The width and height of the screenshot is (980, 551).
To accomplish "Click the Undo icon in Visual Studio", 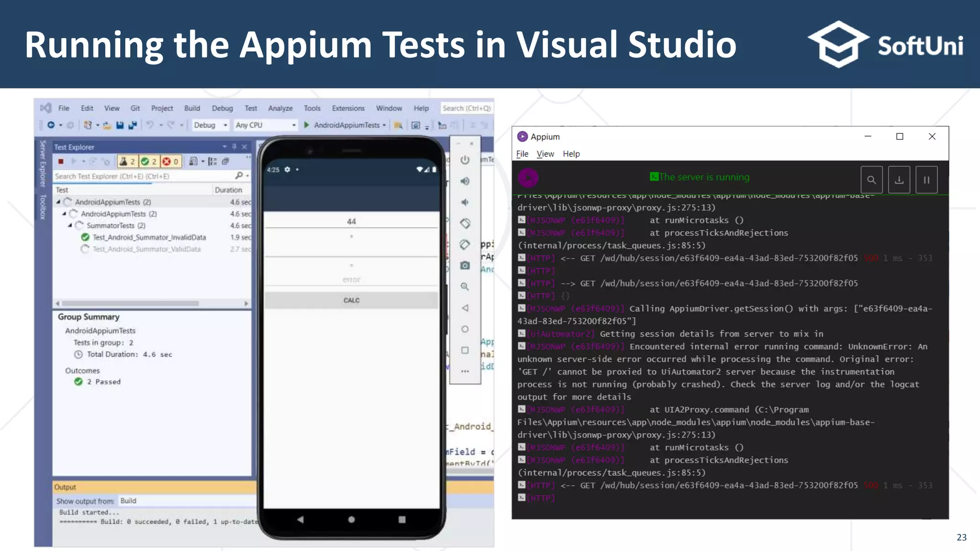I will (x=150, y=125).
